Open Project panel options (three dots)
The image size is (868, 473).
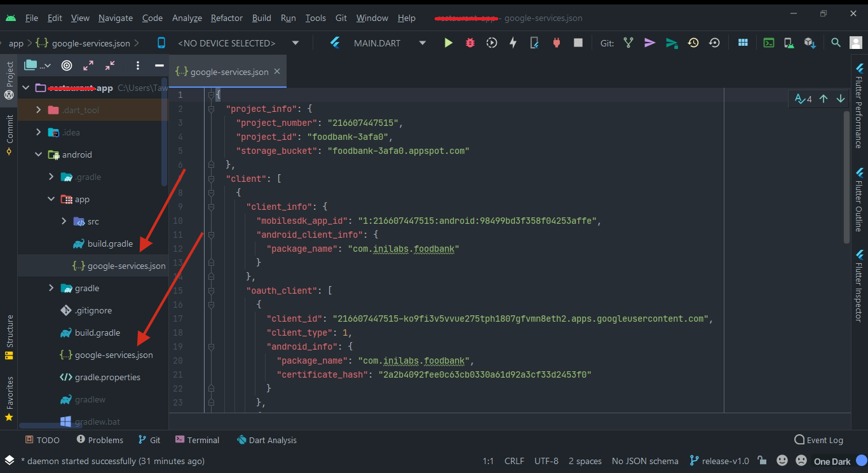(x=138, y=65)
